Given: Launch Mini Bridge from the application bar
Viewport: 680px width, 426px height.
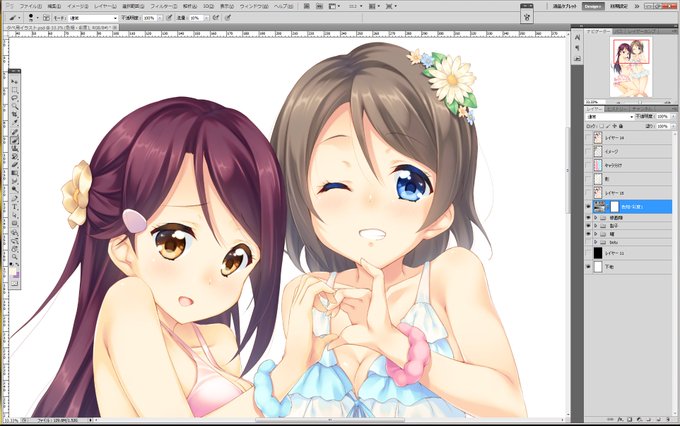Looking at the screenshot, I should click(x=319, y=6).
